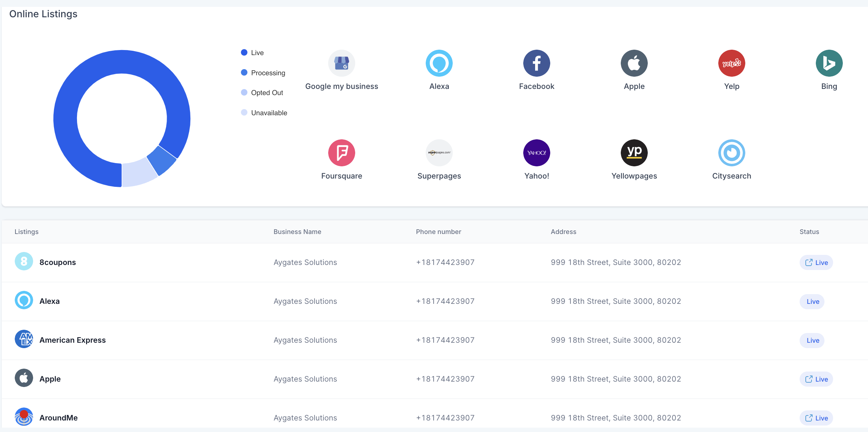Click the Live status badge for Alexa row

(812, 301)
